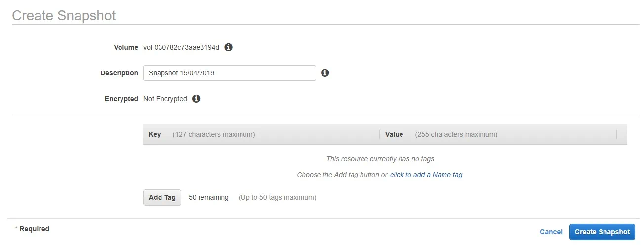Click the Description field label
The height and width of the screenshot is (248, 644).
[x=119, y=73]
